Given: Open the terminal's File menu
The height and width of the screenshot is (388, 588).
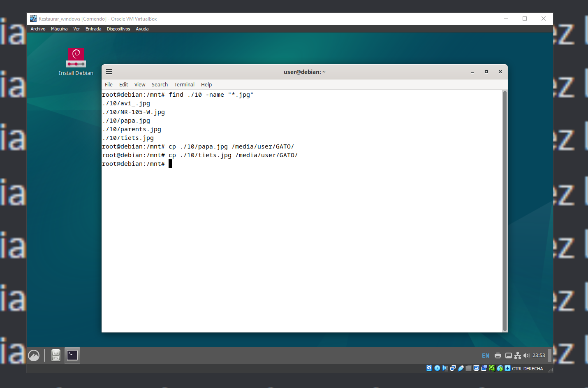Looking at the screenshot, I should (x=109, y=84).
